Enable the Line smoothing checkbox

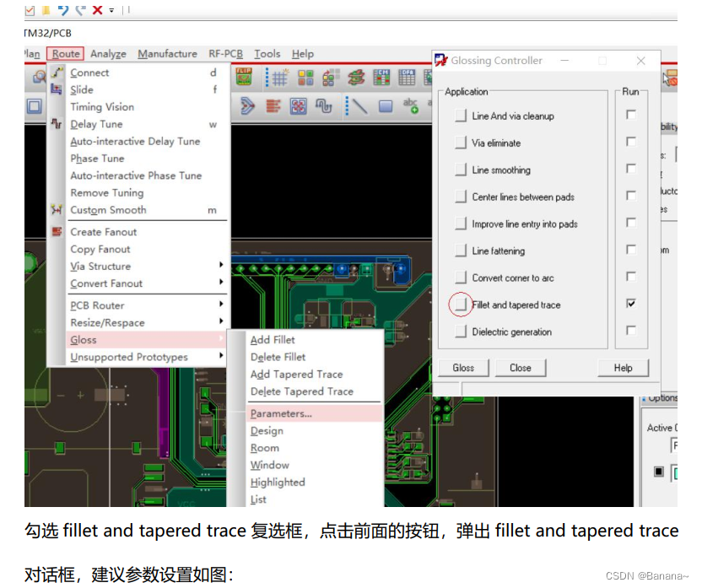tap(461, 170)
